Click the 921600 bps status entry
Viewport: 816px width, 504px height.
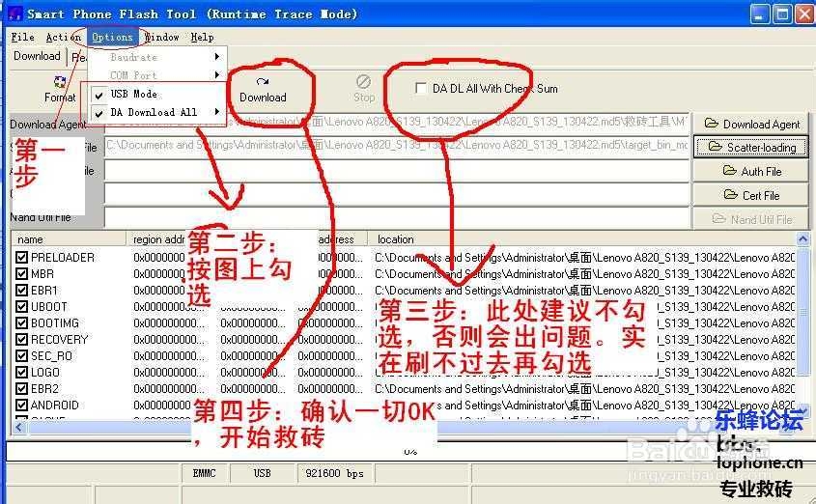click(x=335, y=473)
